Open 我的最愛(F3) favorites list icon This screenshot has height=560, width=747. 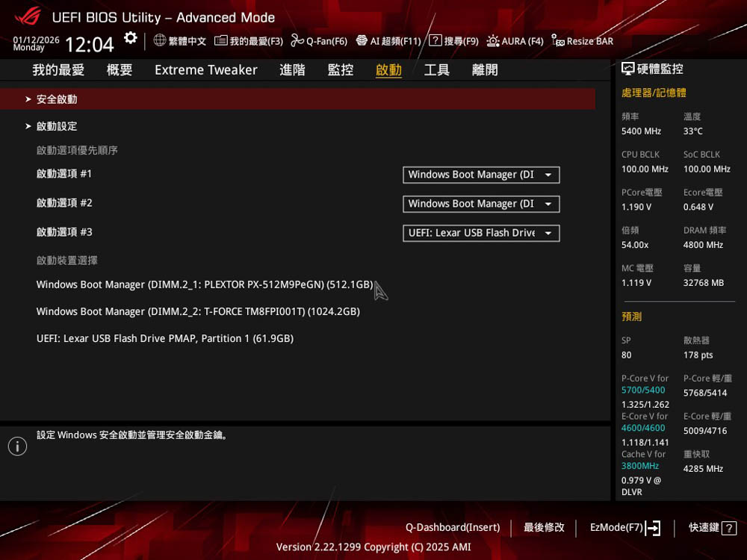[x=221, y=40]
